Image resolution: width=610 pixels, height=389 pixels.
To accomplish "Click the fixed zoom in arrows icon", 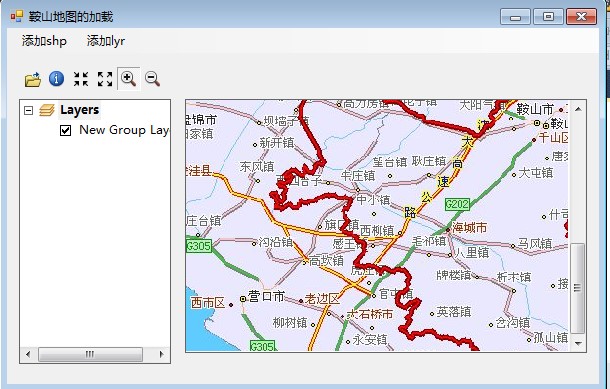I will click(81, 79).
